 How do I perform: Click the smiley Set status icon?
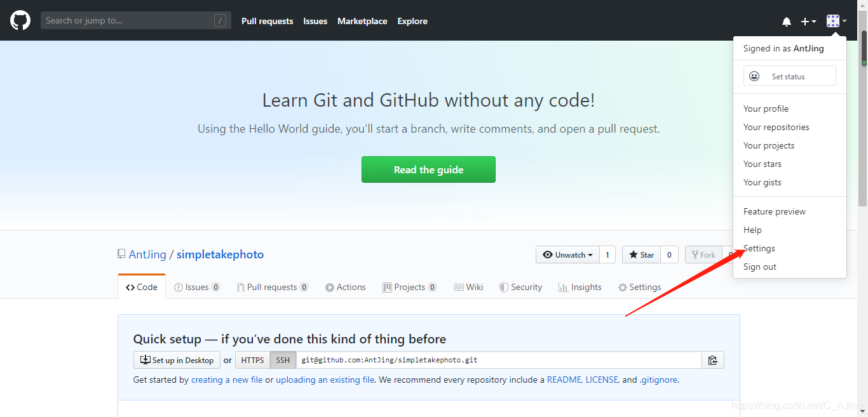click(754, 76)
